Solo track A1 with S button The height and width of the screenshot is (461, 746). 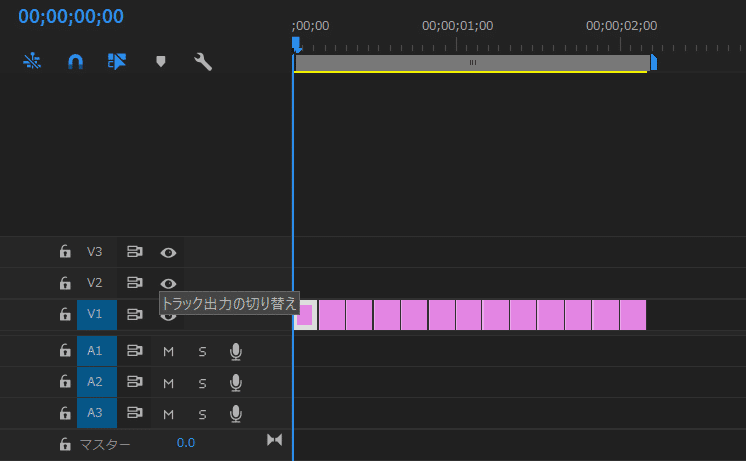point(202,352)
